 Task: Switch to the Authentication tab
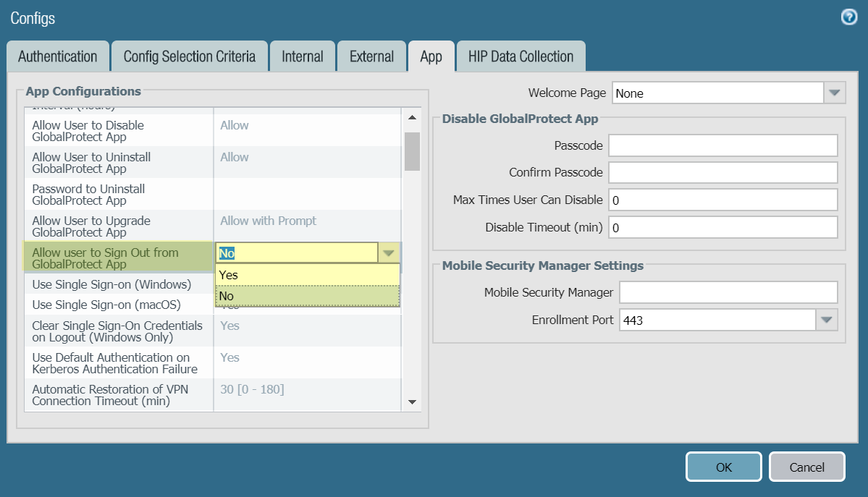pos(58,56)
